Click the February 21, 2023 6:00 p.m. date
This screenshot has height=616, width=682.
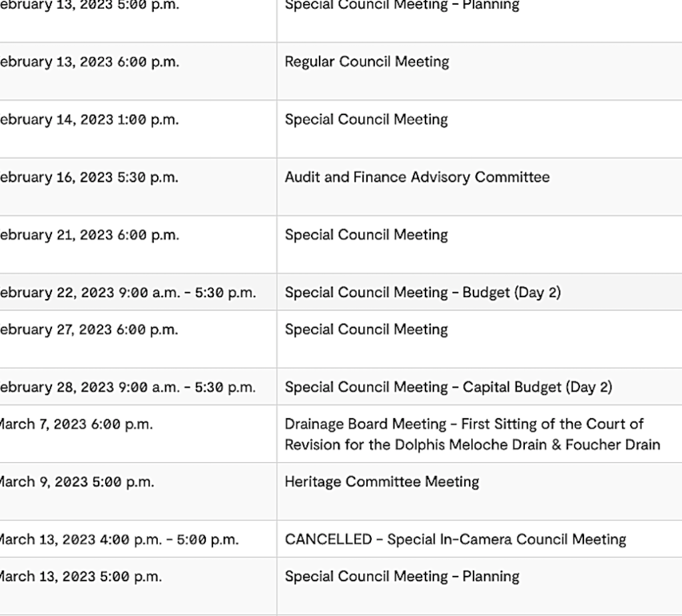click(89, 235)
